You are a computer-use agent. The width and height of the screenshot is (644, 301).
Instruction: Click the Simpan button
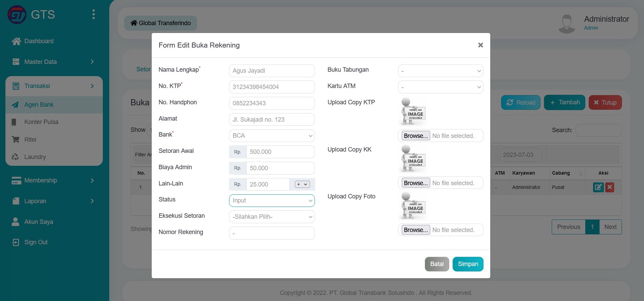click(x=468, y=264)
